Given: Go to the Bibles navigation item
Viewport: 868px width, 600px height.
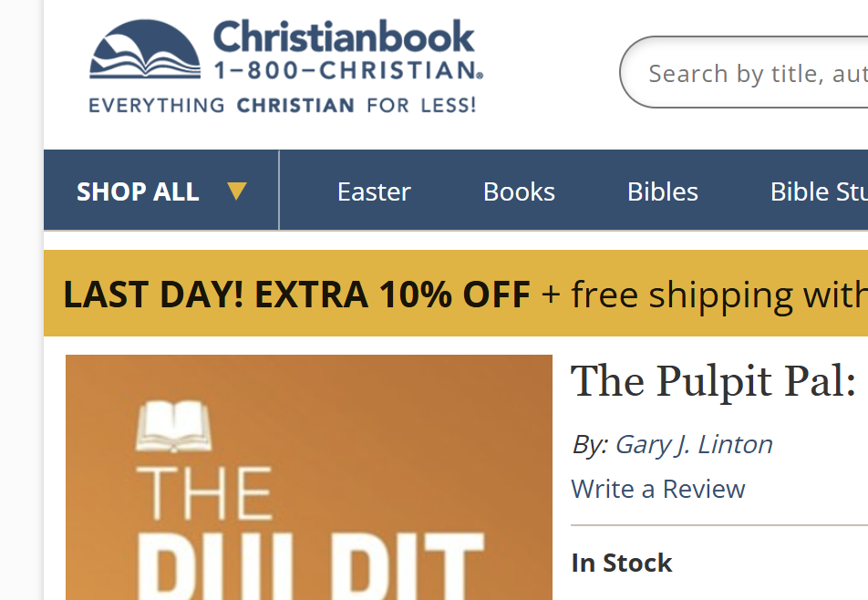Looking at the screenshot, I should click(663, 191).
